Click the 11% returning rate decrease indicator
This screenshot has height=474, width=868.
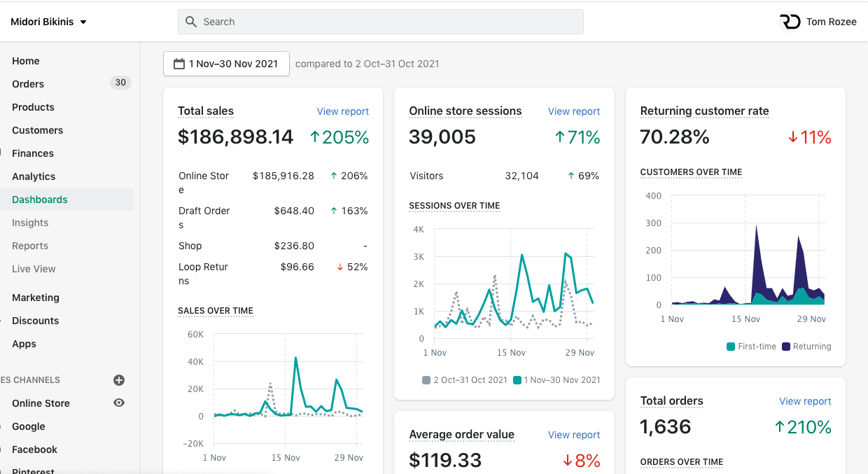[x=809, y=137]
